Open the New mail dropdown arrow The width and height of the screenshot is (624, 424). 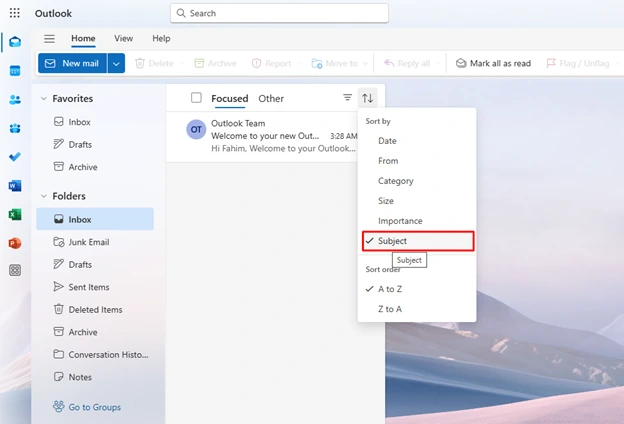point(116,63)
